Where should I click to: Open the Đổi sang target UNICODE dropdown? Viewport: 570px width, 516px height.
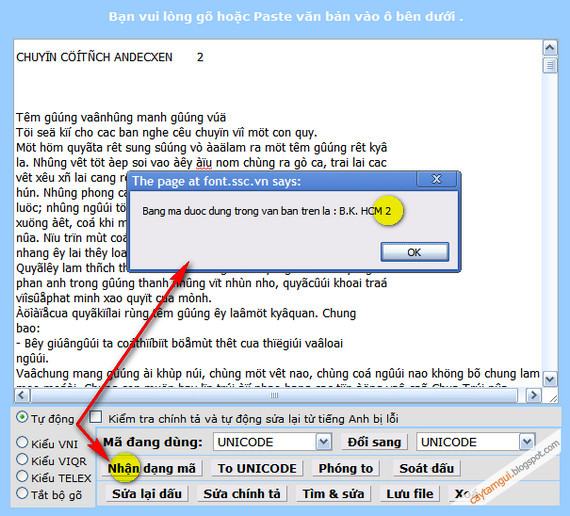coord(475,442)
